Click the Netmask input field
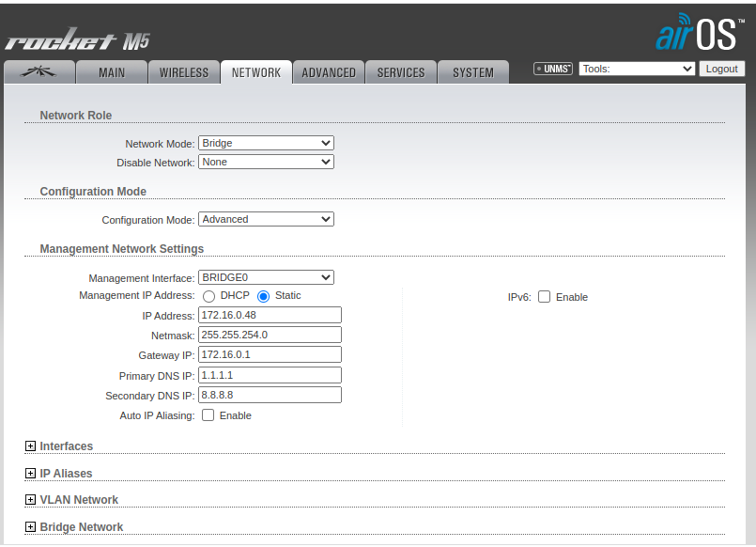Image resolution: width=756 pixels, height=547 pixels. click(x=270, y=335)
